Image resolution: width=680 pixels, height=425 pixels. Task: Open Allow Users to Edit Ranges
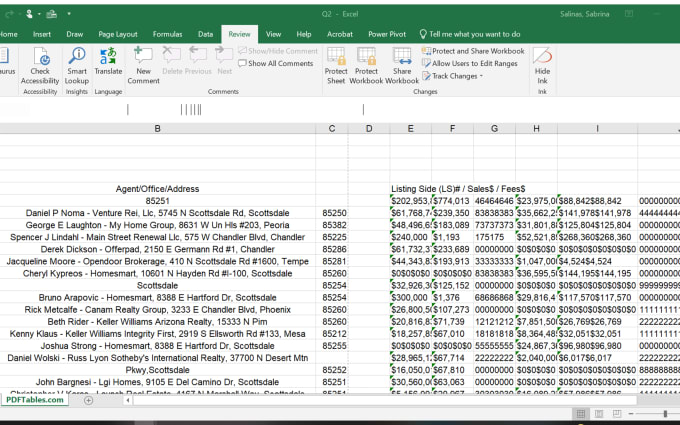(x=470, y=63)
